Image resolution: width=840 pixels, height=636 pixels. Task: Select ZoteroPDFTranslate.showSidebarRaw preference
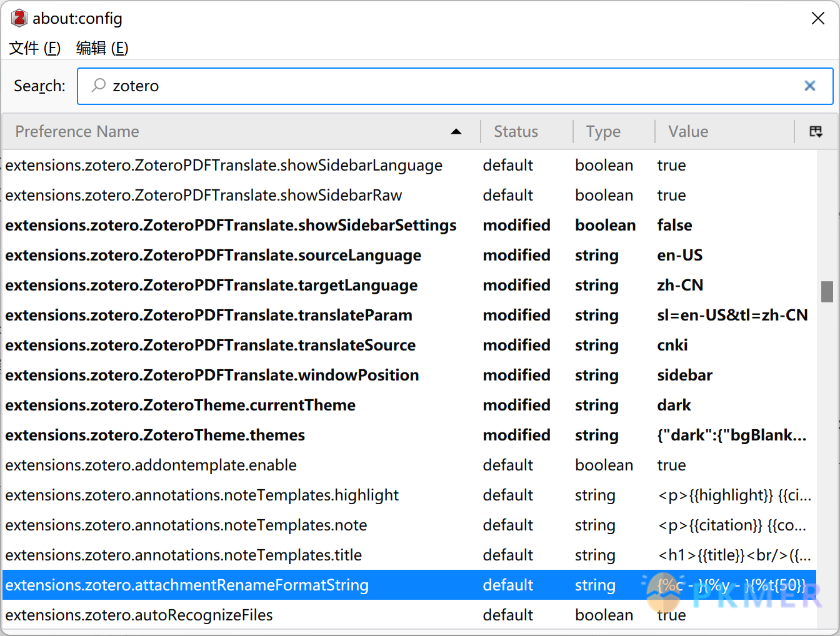(409, 195)
